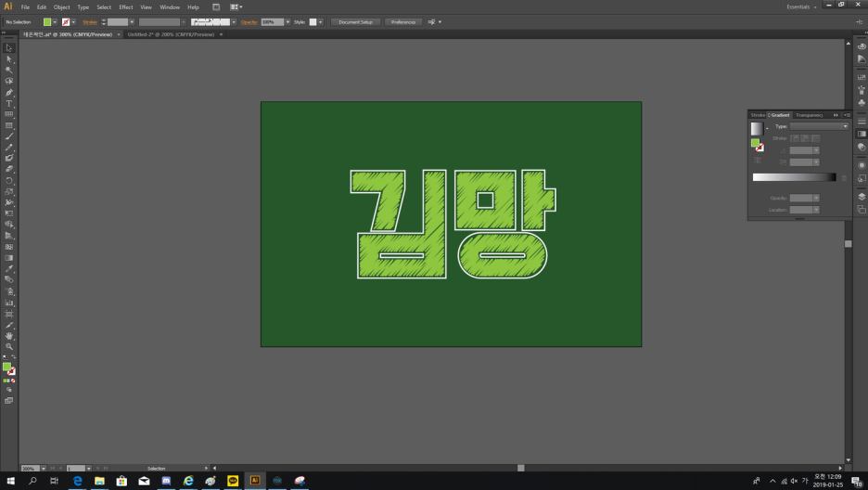Select the Pen tool
The height and width of the screenshot is (490, 868).
pyautogui.click(x=9, y=92)
